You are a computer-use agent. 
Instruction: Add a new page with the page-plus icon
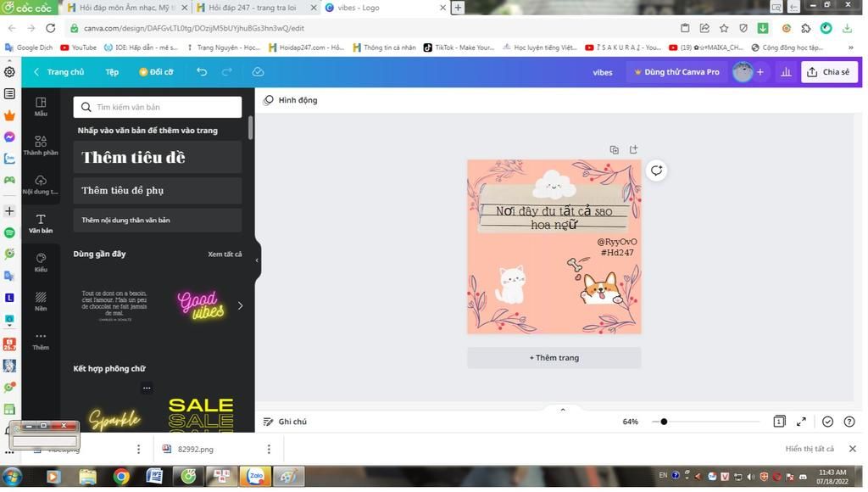633,149
